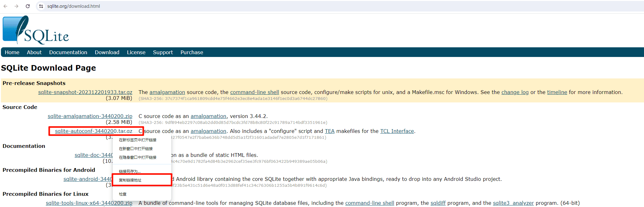Image resolution: width=644 pixels, height=207 pixels.
Task: Select Download in the navigation bar
Action: (x=107, y=52)
